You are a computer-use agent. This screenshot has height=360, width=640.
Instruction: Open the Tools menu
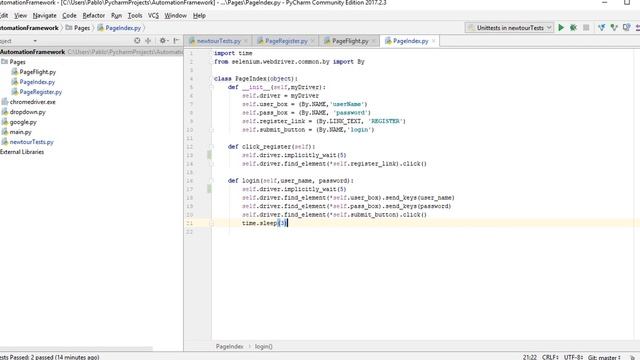(135, 16)
